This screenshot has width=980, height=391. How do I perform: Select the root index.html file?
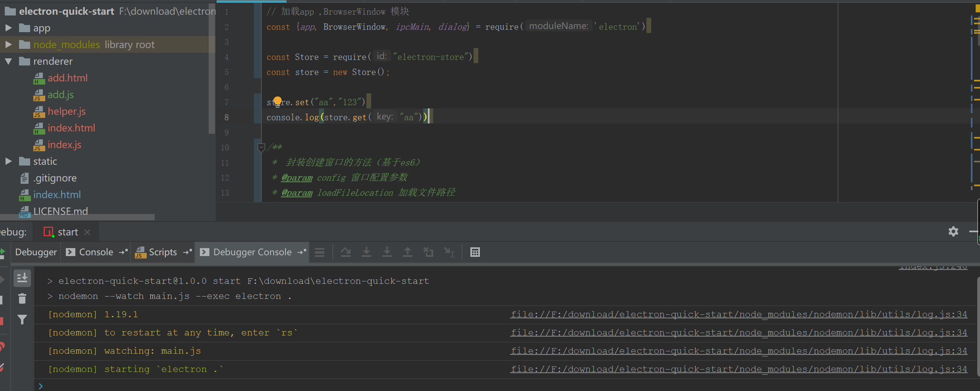pos(57,195)
